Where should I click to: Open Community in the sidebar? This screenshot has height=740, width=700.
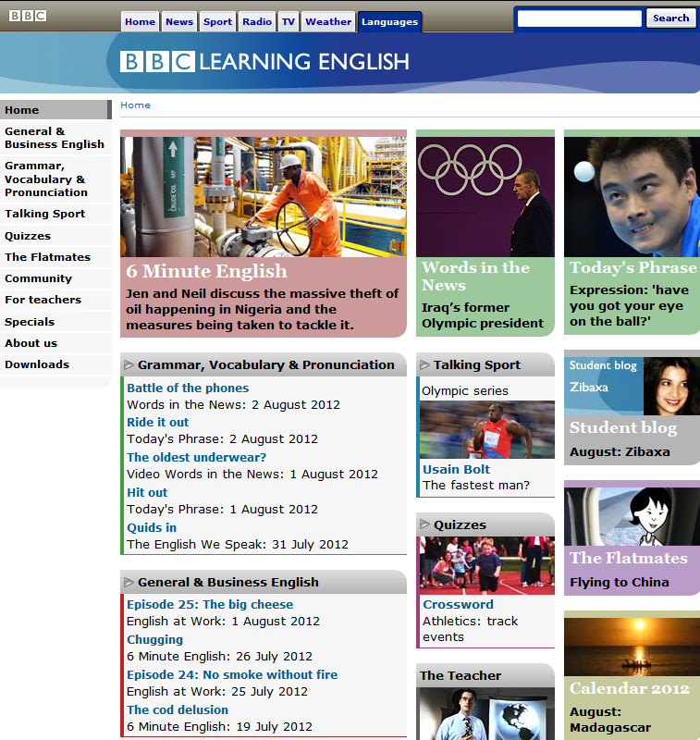[55, 278]
